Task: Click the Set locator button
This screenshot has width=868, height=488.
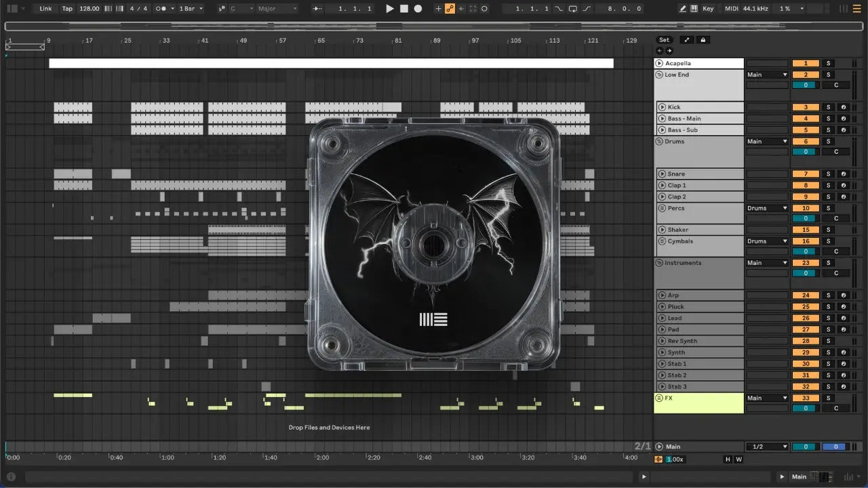Action: 664,40
